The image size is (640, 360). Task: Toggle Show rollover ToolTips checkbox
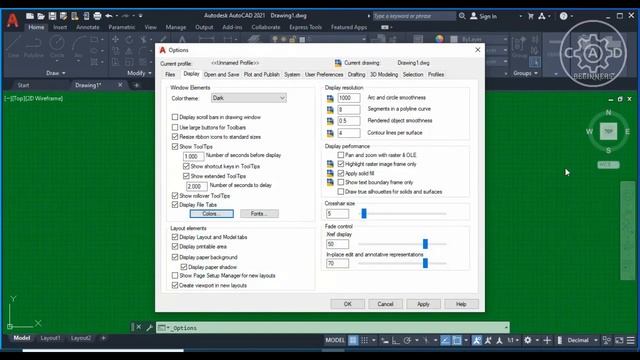coord(175,196)
